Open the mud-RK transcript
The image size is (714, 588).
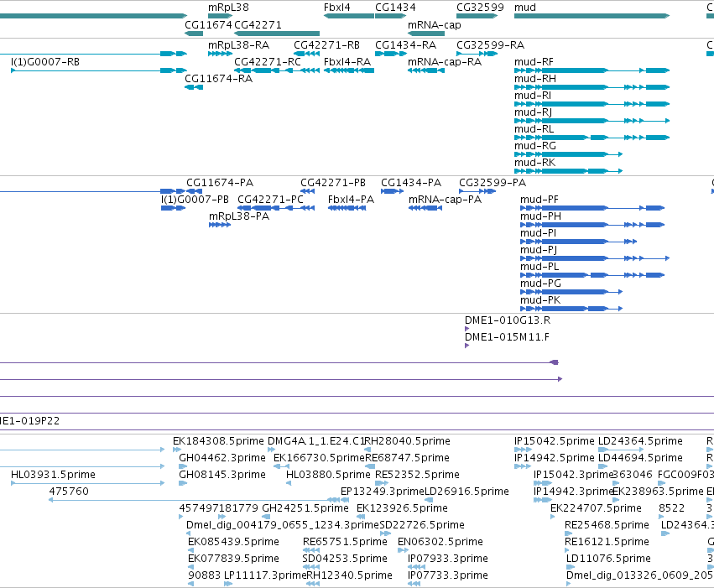click(x=568, y=171)
